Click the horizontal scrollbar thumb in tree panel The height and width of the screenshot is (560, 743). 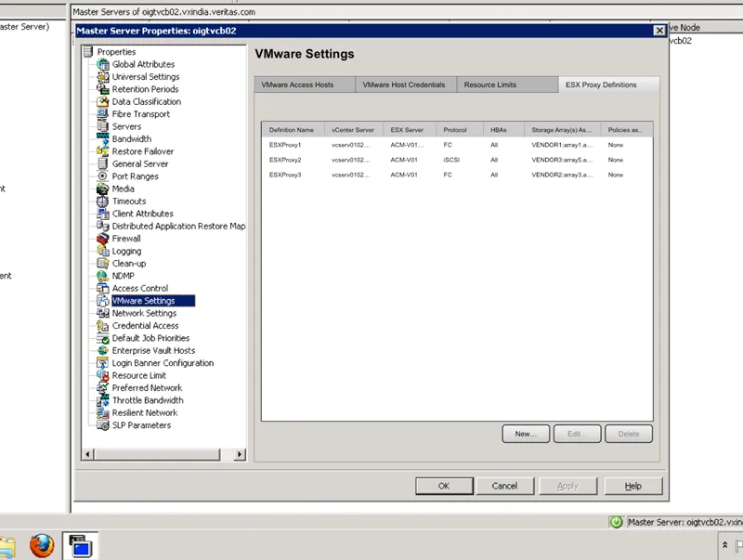(157, 454)
